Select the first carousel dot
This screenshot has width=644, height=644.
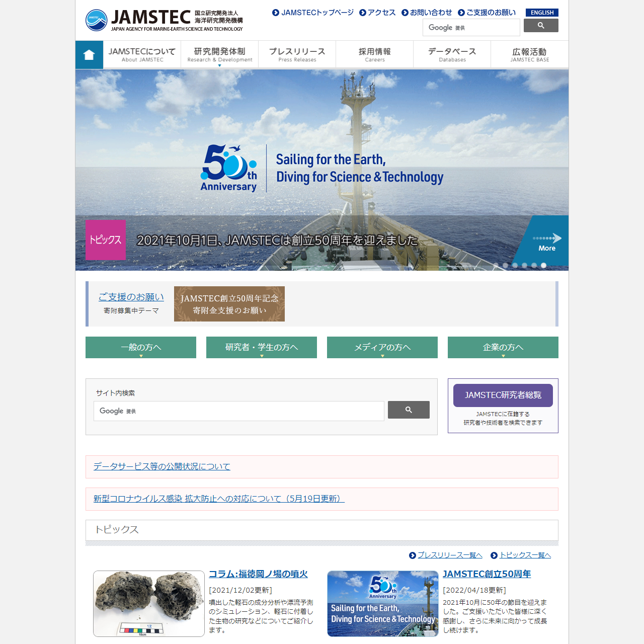[x=496, y=265]
